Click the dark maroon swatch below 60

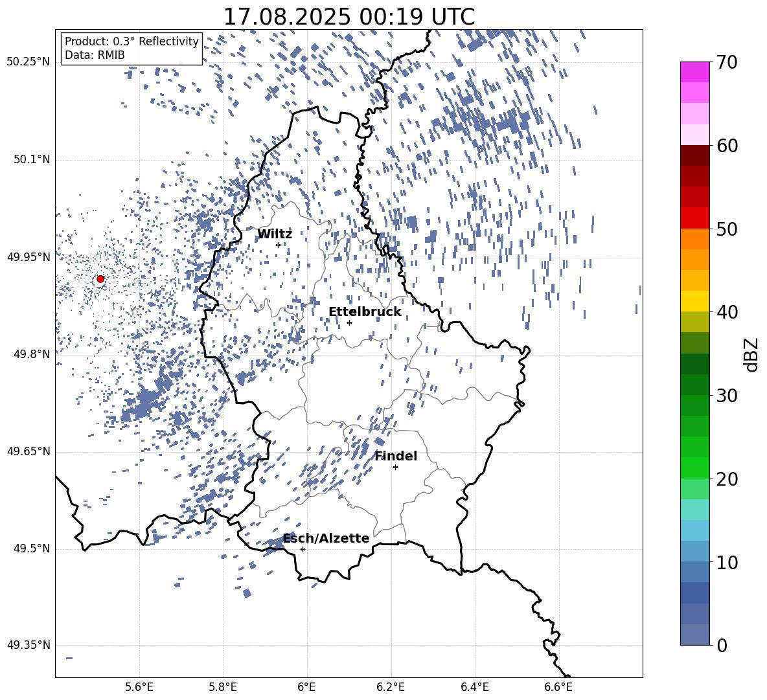[695, 156]
